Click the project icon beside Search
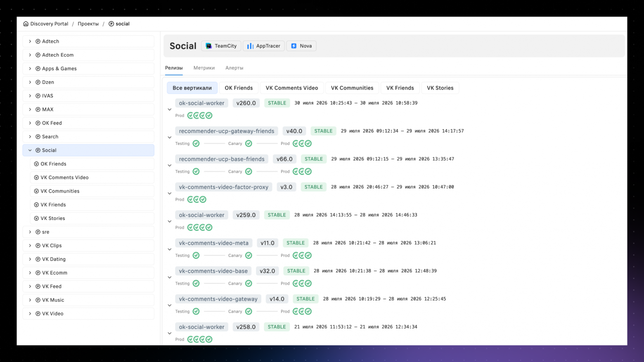Screen dimensions: 644x362 tap(38, 137)
